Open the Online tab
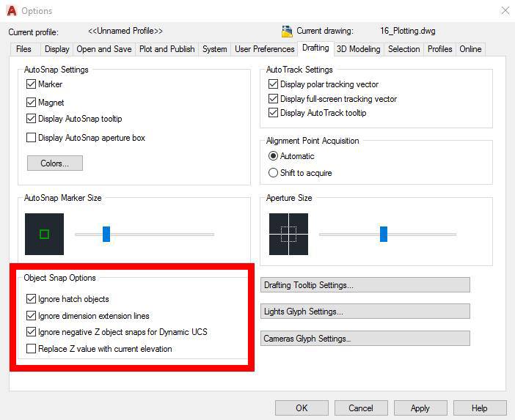 (x=470, y=49)
